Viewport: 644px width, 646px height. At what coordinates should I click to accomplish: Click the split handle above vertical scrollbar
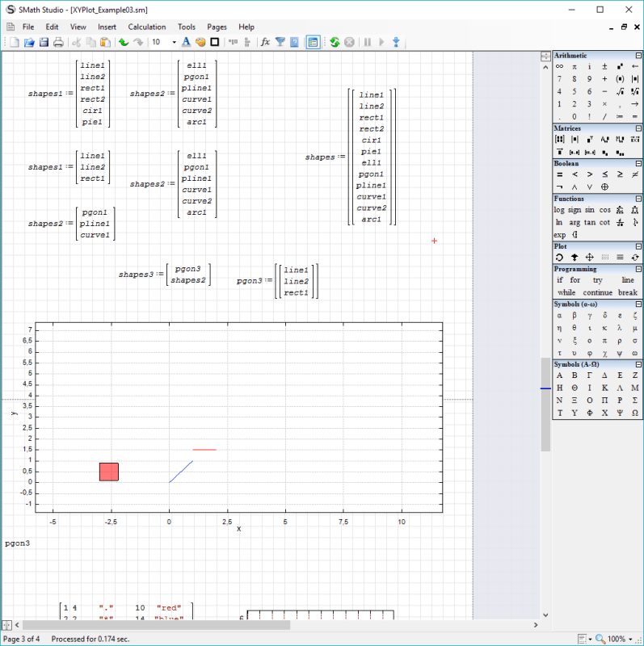pyautogui.click(x=545, y=57)
